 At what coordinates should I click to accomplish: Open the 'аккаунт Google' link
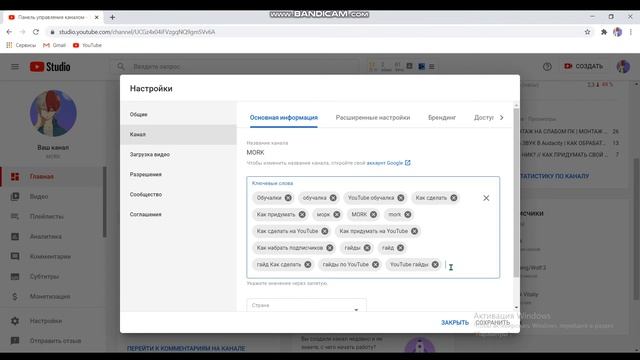click(x=388, y=163)
